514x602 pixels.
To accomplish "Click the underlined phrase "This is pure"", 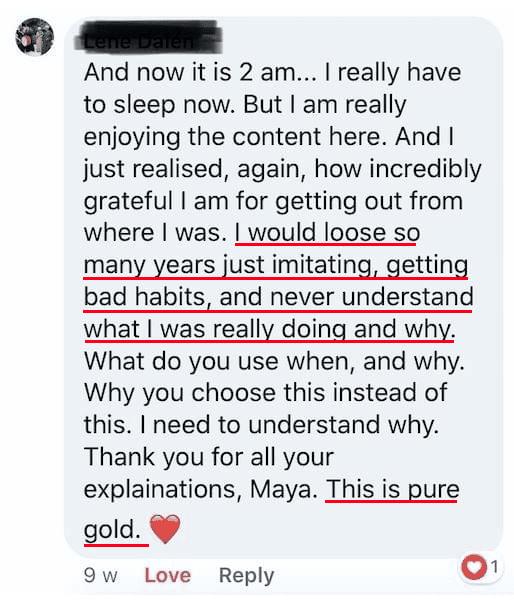I will coord(392,489).
